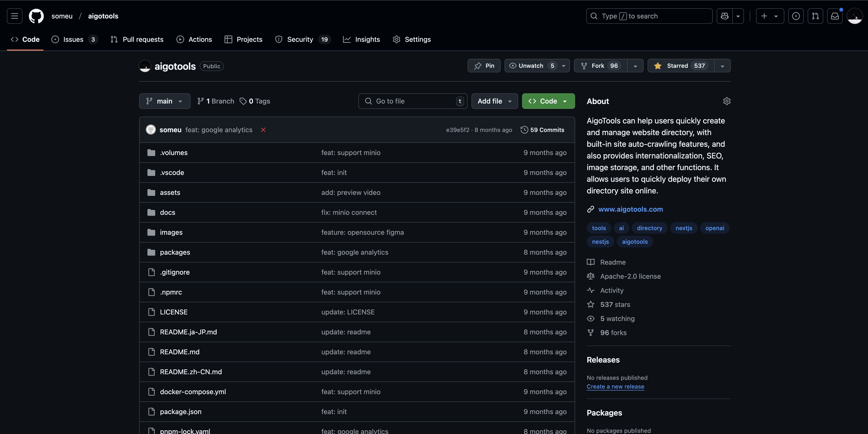
Task: Open the LICENSE file
Action: point(173,312)
